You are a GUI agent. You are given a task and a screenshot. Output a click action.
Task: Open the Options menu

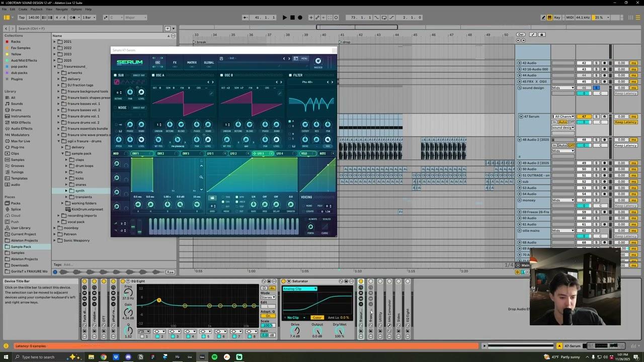(x=76, y=9)
